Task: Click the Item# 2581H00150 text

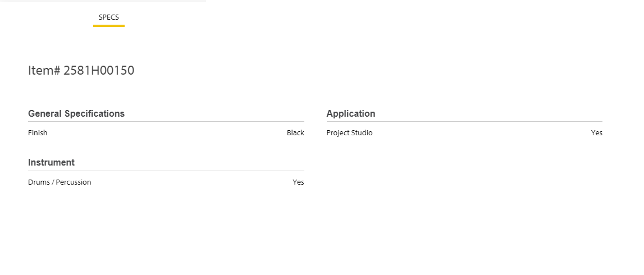Action: click(x=81, y=70)
